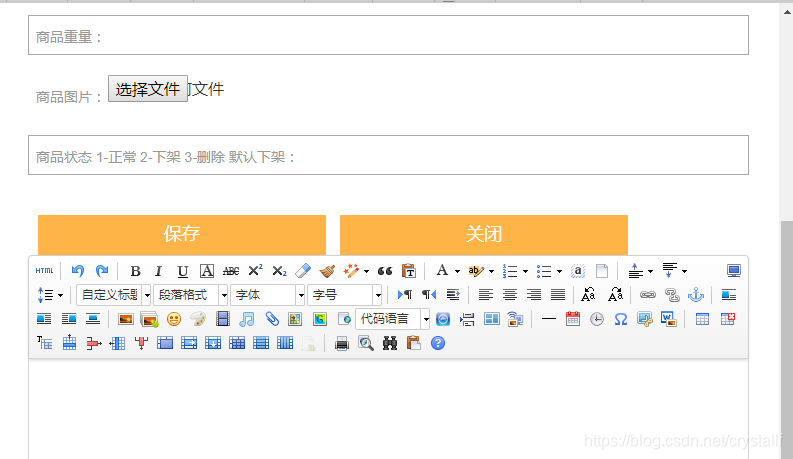The image size is (793, 459).
Task: Open find and replace binoculars icon
Action: click(x=389, y=344)
